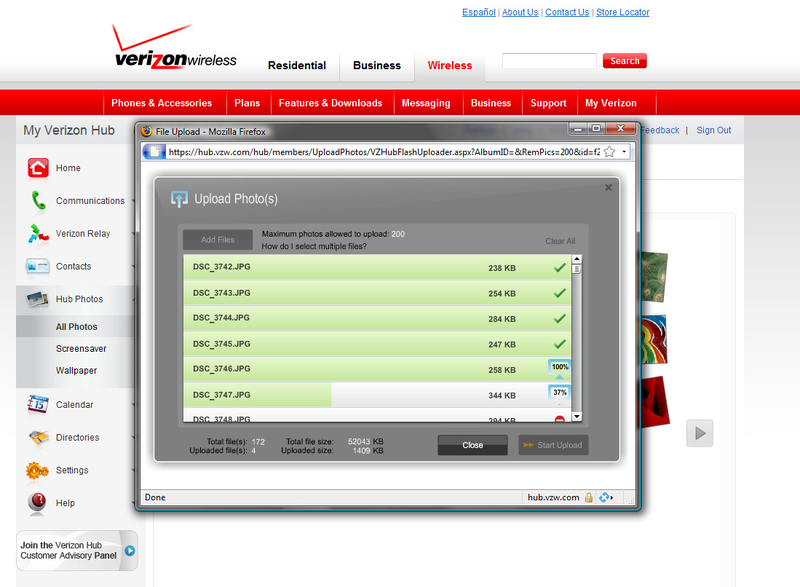Select the Wireless tab

450,65
